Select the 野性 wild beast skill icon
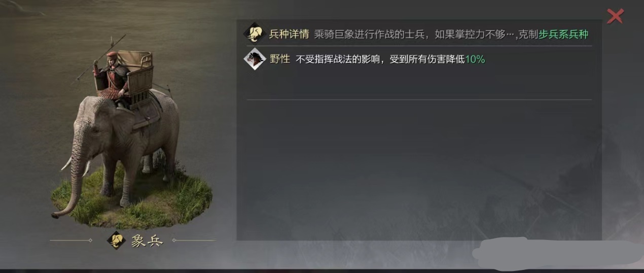This screenshot has width=644, height=273. (255, 59)
